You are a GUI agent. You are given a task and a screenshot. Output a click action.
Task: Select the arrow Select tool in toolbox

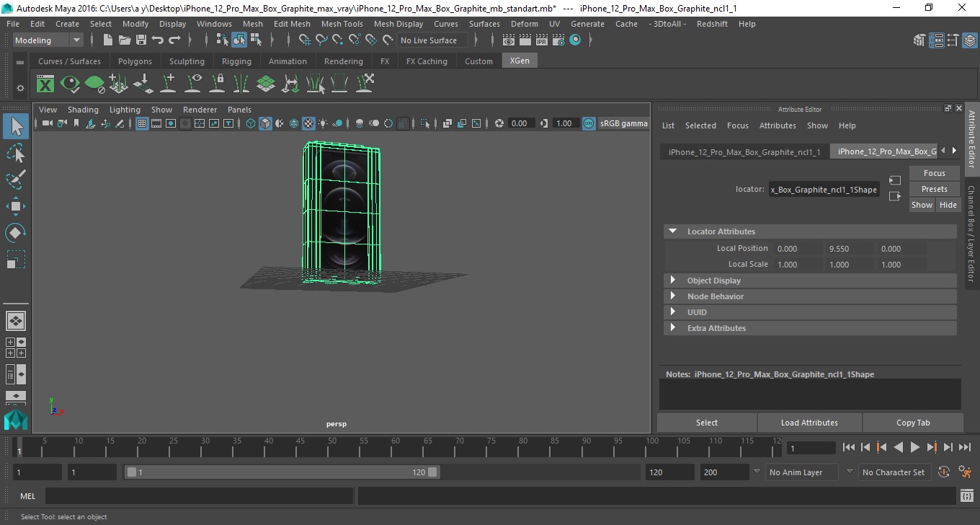click(16, 127)
